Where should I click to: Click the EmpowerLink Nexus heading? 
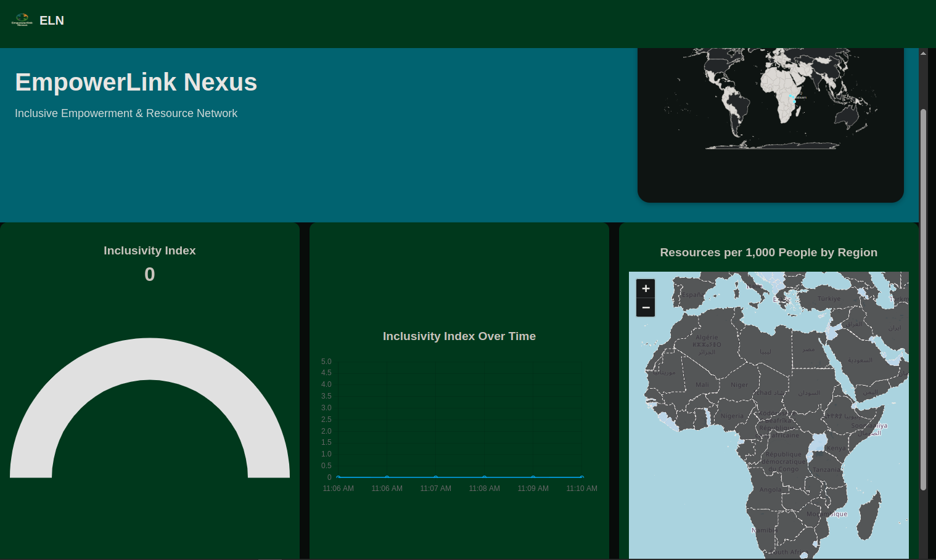[136, 82]
